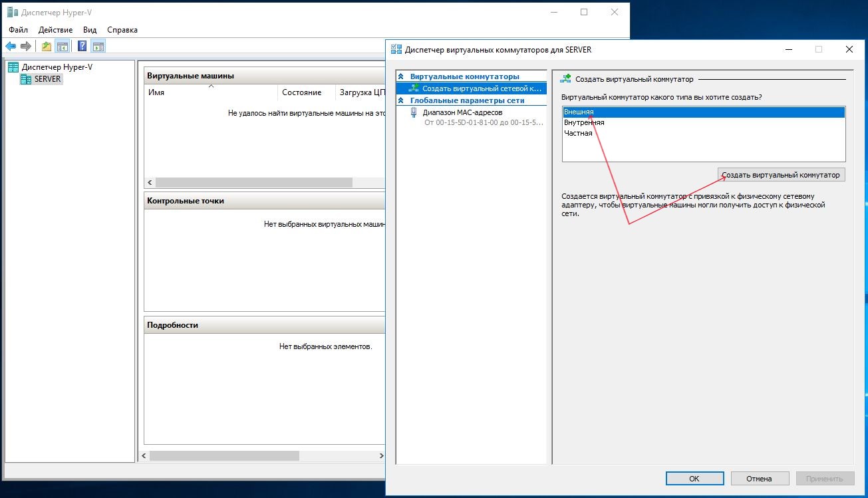868x498 pixels.
Task: Open the Справка menu
Action: click(x=122, y=30)
